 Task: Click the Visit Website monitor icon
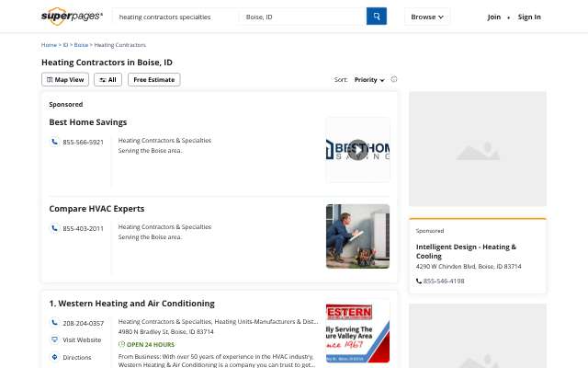54,339
